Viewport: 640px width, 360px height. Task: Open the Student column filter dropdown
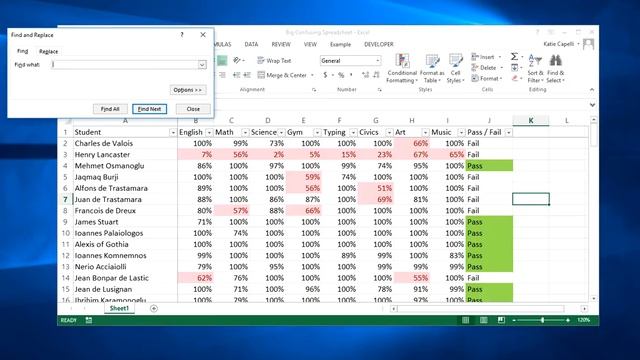click(173, 133)
